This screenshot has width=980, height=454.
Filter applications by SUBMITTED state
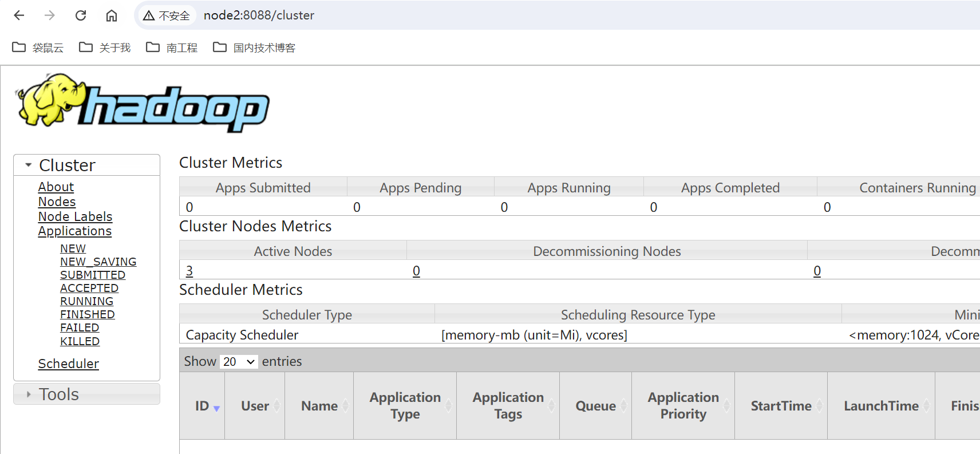click(93, 275)
